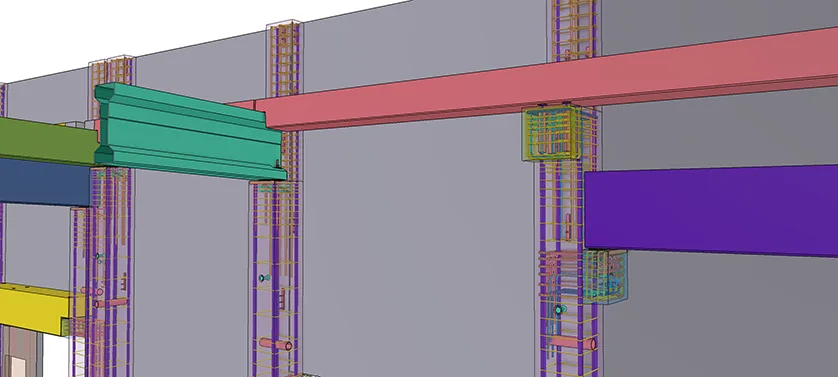Screen dimensions: 838x377
Task: Click the teal anchor in the right column
Action: (560, 310)
